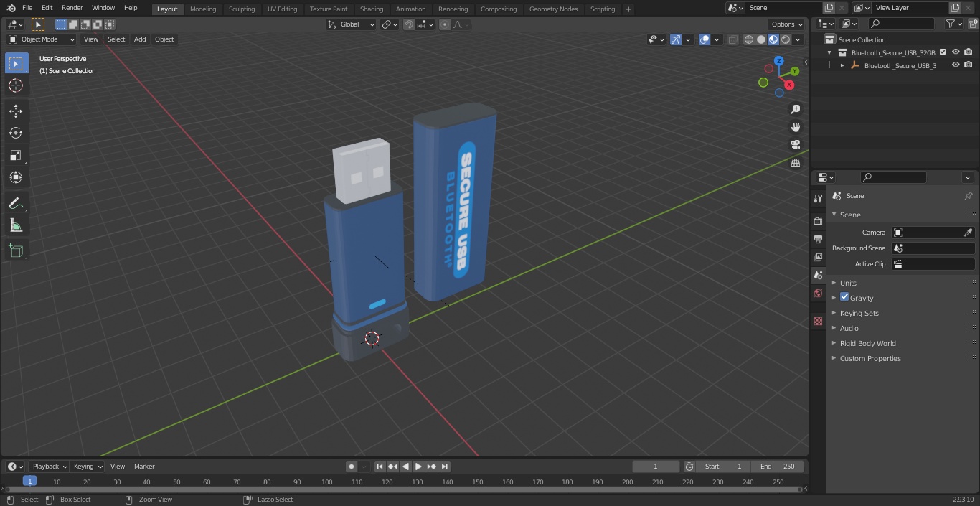
Task: Toggle proportional editing button
Action: coord(445,24)
